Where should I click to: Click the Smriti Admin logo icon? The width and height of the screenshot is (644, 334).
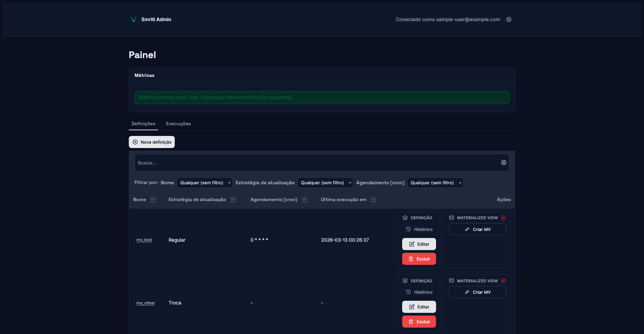[x=133, y=19]
